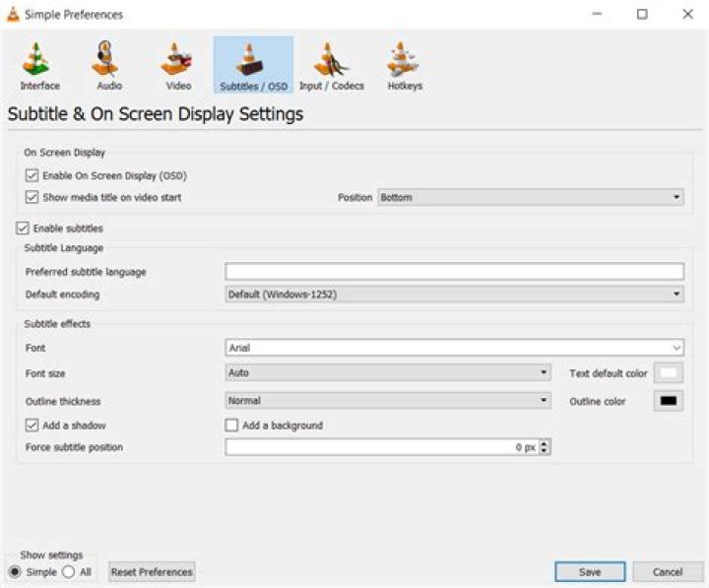This screenshot has width=709, height=588.
Task: Open the Hotkeys preferences category
Action: tap(405, 66)
